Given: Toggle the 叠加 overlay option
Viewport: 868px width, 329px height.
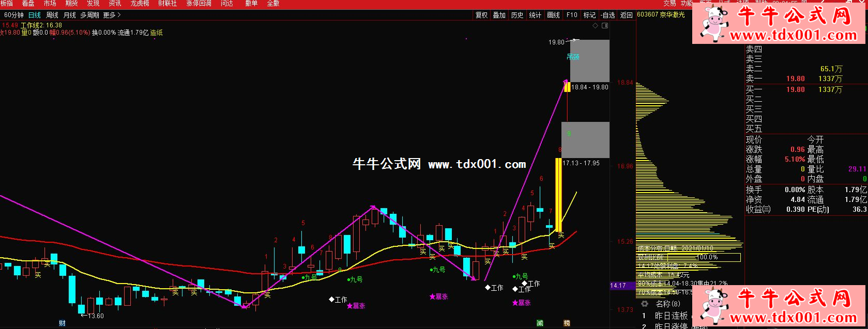Looking at the screenshot, I should [x=499, y=15].
